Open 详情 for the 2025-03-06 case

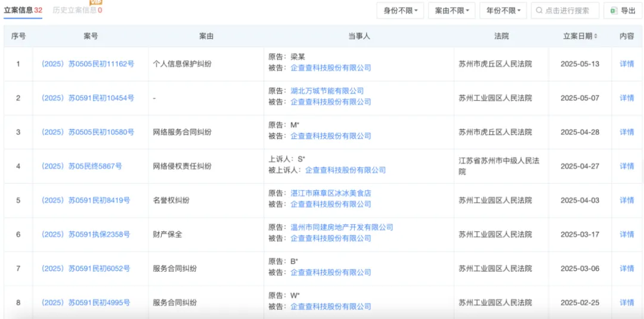[x=627, y=268]
